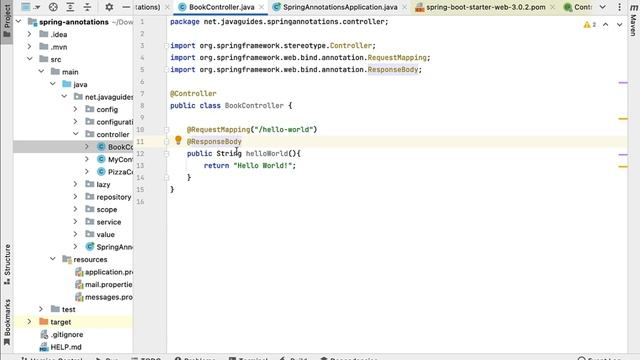Expand the .idea folder
Viewport: 640px width, 360px height.
[29, 34]
